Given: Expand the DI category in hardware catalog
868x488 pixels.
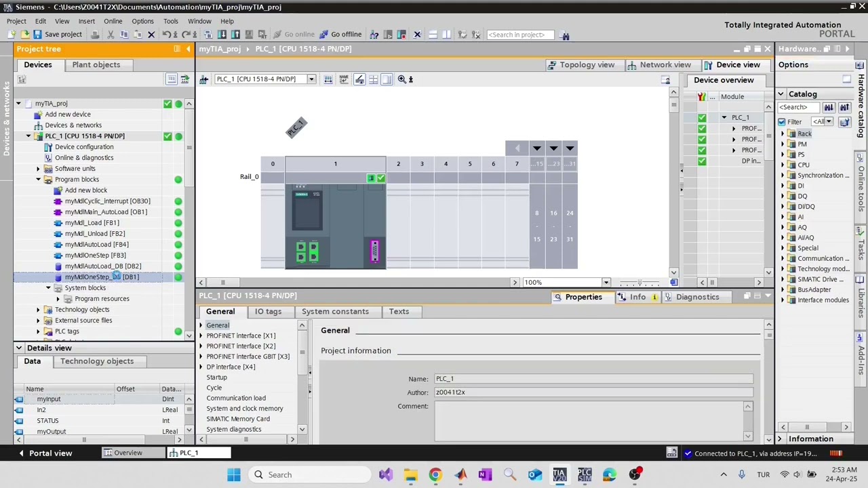Looking at the screenshot, I should [x=783, y=186].
